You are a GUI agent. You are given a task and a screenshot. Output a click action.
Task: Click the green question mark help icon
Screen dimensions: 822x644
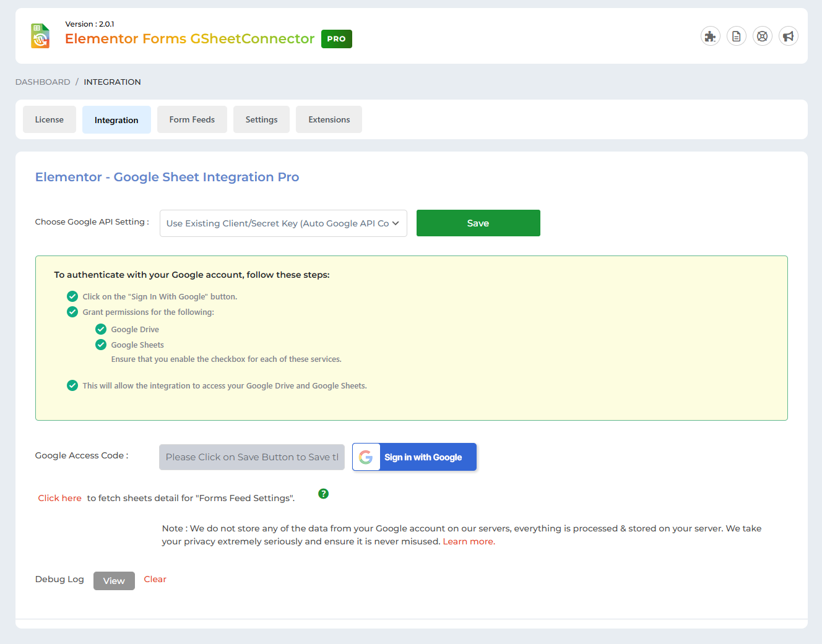tap(323, 494)
